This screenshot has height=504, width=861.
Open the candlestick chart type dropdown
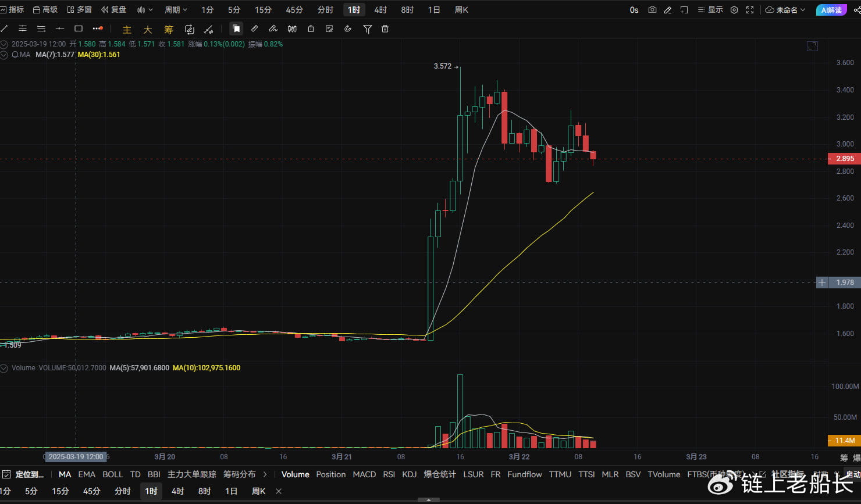coord(145,10)
